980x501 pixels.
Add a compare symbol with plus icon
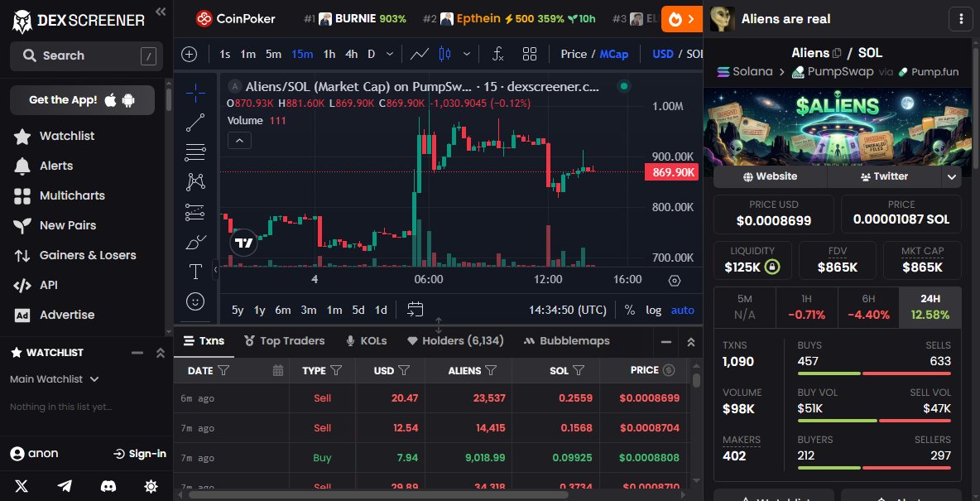coord(190,55)
